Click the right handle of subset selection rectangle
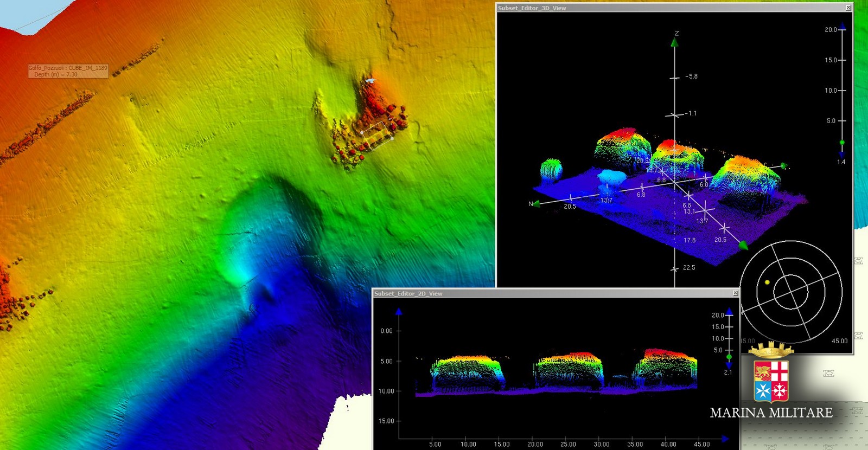Screen dimensions: 868x450 tap(392, 138)
